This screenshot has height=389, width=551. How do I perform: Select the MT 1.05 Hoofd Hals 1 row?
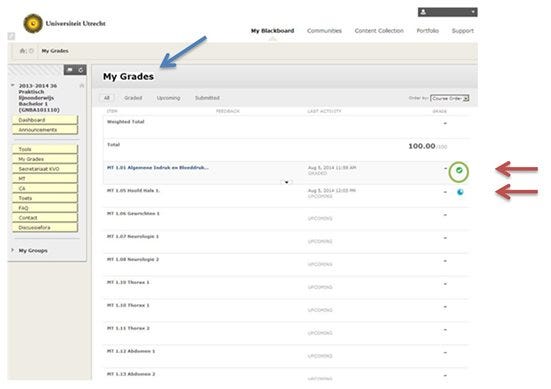point(286,196)
